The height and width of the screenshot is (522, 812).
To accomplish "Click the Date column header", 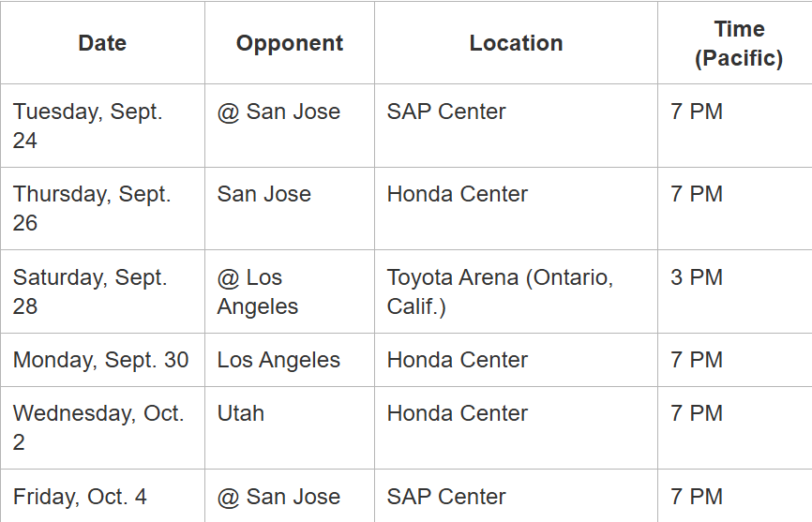I will [x=102, y=43].
